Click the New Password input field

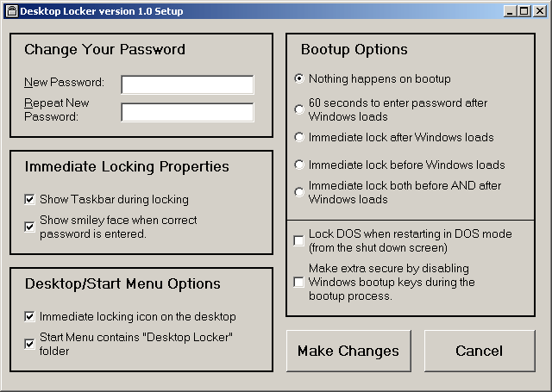[187, 84]
